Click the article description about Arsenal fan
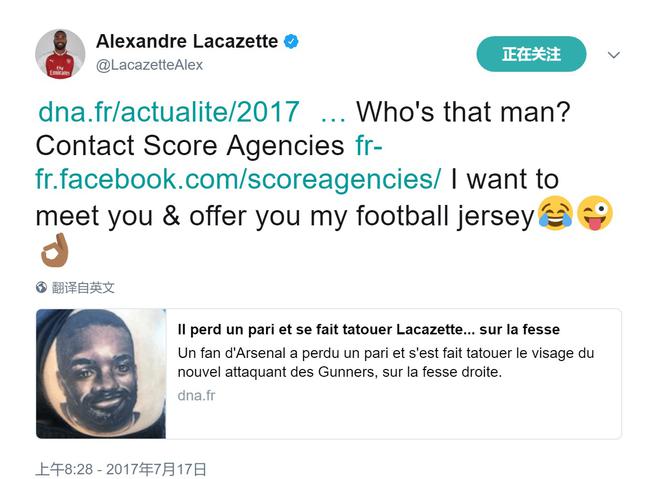The width and height of the screenshot is (650, 479). [386, 362]
